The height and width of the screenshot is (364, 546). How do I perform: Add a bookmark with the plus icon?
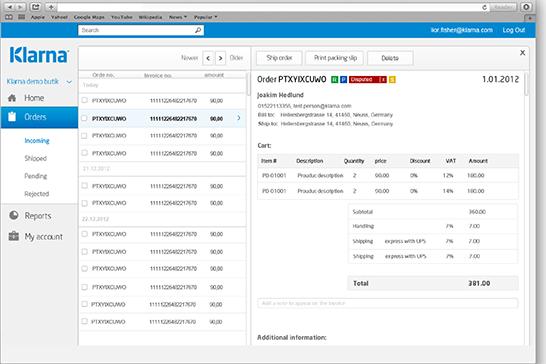[51, 7]
